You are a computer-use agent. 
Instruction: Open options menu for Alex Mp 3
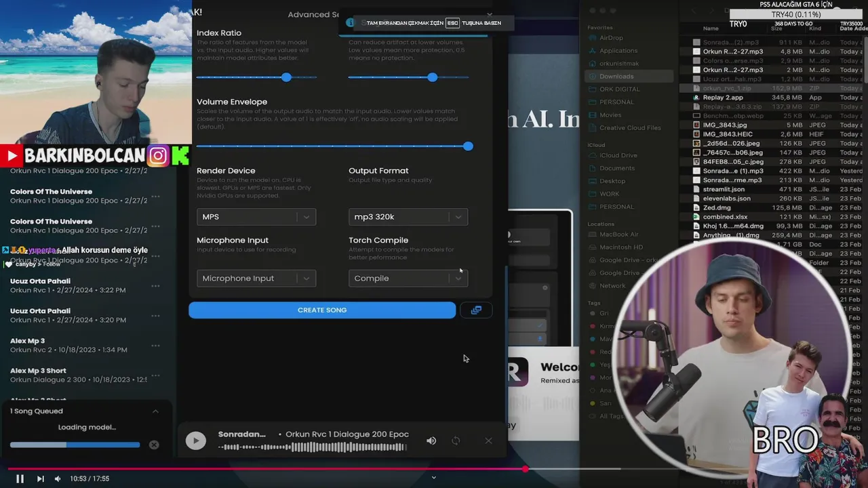pyautogui.click(x=155, y=346)
